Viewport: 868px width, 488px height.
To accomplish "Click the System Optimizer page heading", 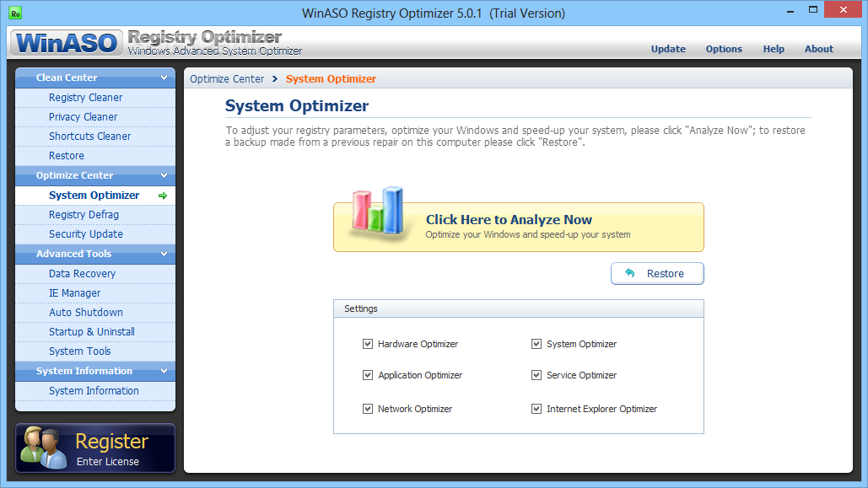I will pos(297,105).
